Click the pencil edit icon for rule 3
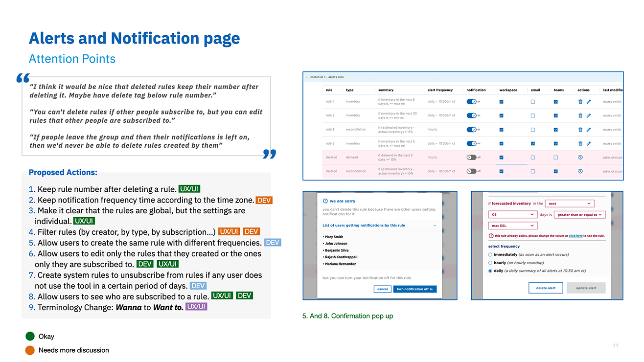 pos(589,130)
